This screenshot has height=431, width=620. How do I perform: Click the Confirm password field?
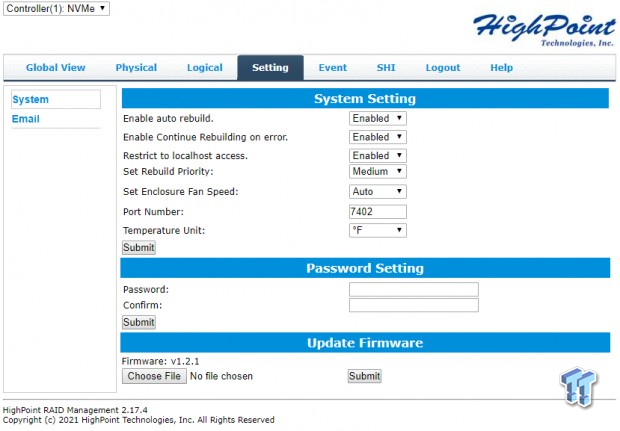click(414, 305)
